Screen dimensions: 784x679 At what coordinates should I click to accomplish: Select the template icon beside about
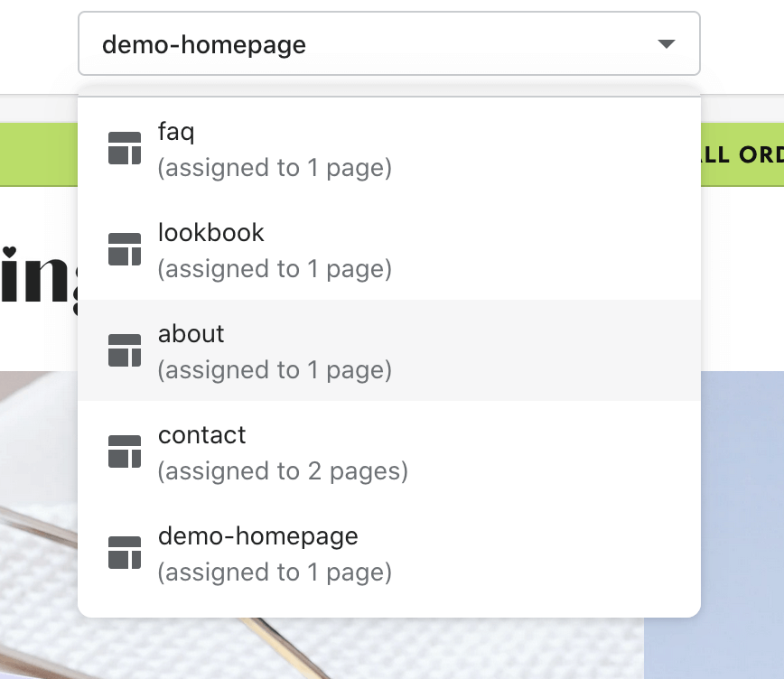(x=126, y=349)
